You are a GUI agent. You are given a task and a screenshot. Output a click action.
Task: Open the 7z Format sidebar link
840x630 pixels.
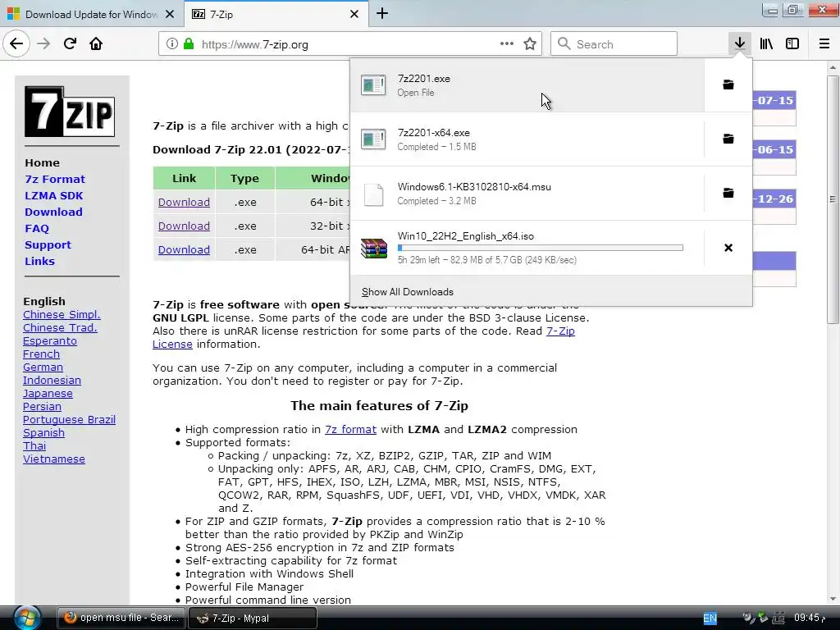point(55,179)
